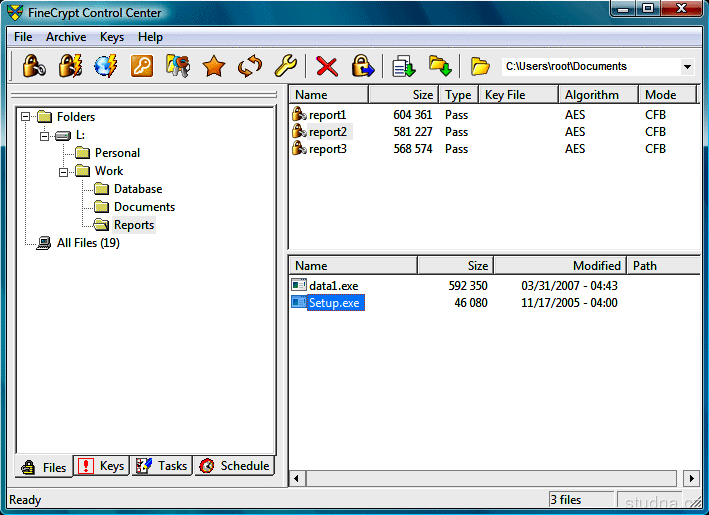This screenshot has width=709, height=515.
Task: Click the orange star toolbar icon
Action: coord(213,67)
